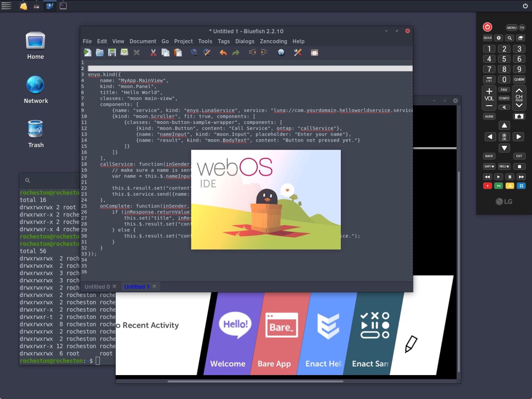
Task: Click the play button on the remote
Action: (x=498, y=177)
